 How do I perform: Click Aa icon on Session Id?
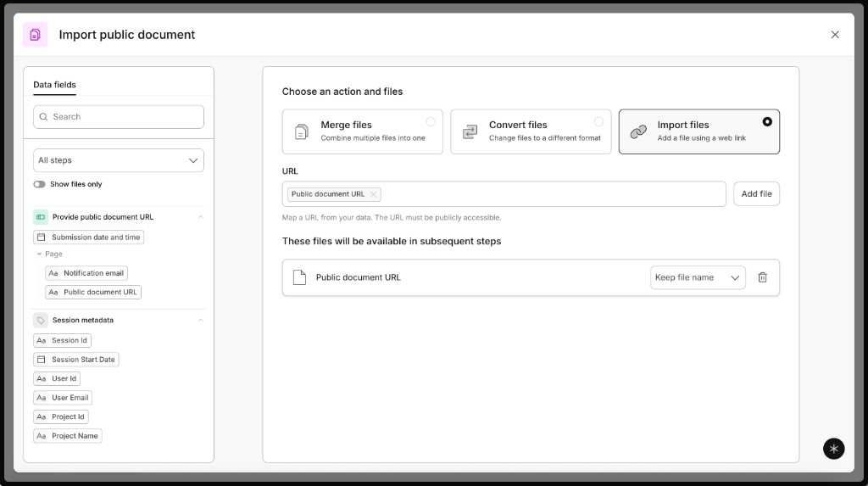42,340
